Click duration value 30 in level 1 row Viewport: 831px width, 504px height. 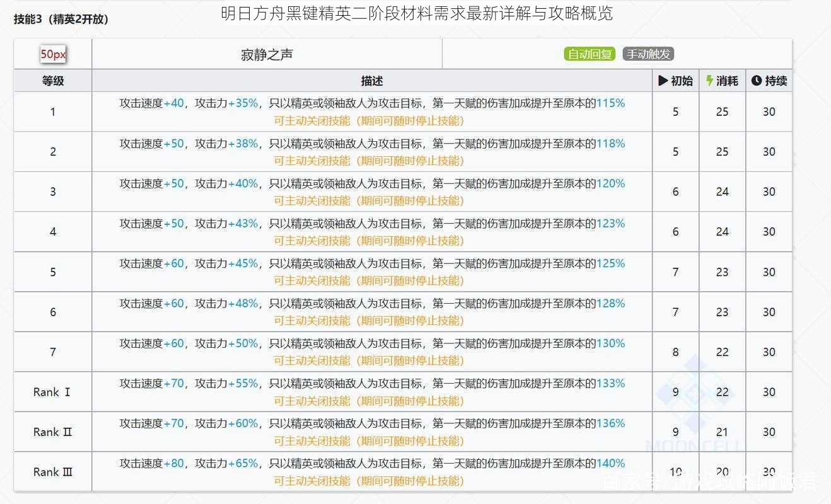point(769,112)
